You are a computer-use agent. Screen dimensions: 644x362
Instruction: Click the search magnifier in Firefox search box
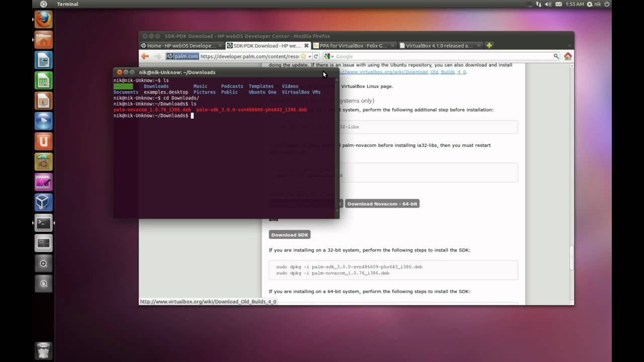tap(556, 56)
